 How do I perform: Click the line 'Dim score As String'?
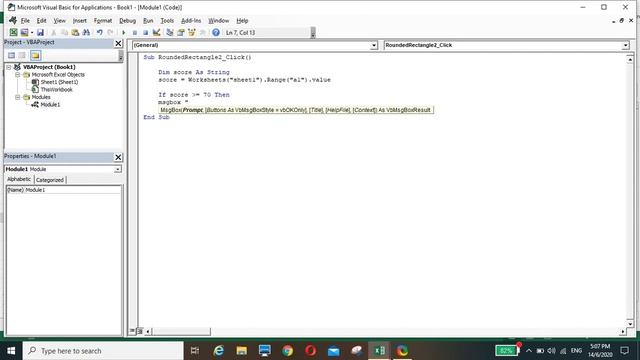point(194,72)
